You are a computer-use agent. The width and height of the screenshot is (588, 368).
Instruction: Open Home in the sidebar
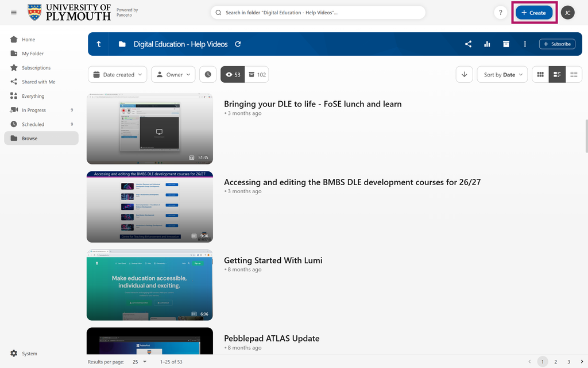click(41, 40)
